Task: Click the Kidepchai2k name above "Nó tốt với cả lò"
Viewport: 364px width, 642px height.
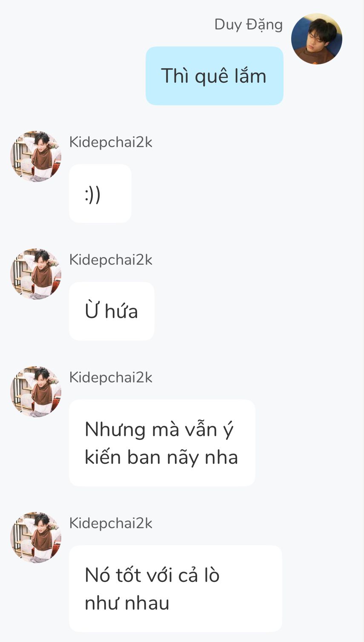Action: tap(111, 523)
